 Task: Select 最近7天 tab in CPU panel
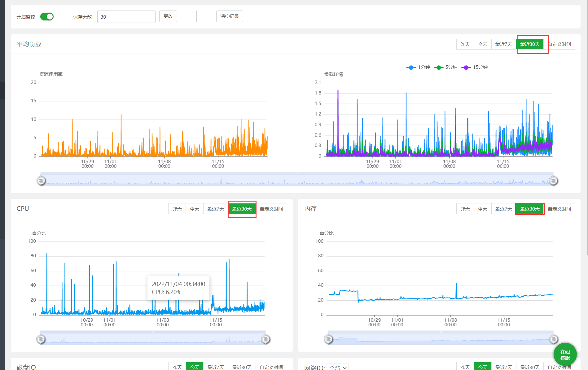(216, 209)
